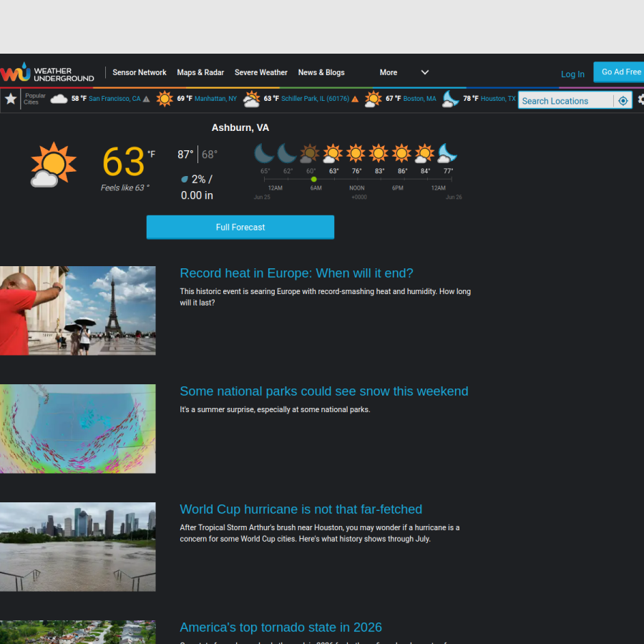Click the cloudy icon beside San Francisco
Image resolution: width=644 pixels, height=644 pixels.
pos(59,99)
